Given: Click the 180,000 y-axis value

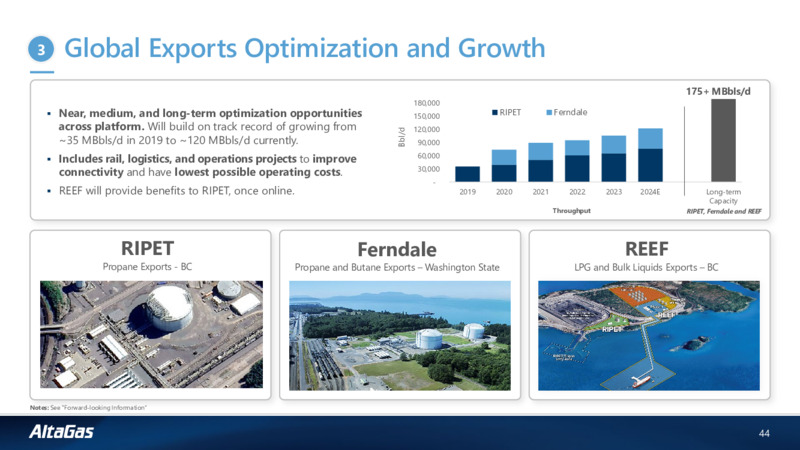Looking at the screenshot, I should [x=427, y=103].
